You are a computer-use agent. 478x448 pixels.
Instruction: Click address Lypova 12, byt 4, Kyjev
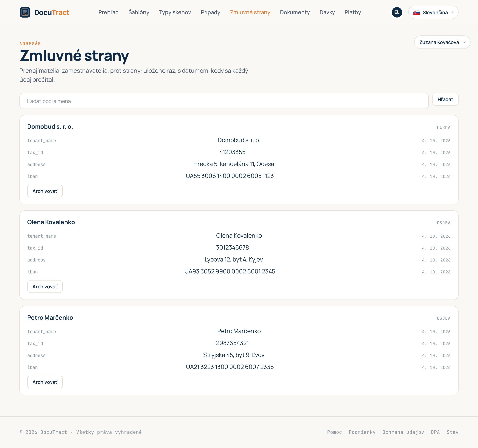point(233,259)
